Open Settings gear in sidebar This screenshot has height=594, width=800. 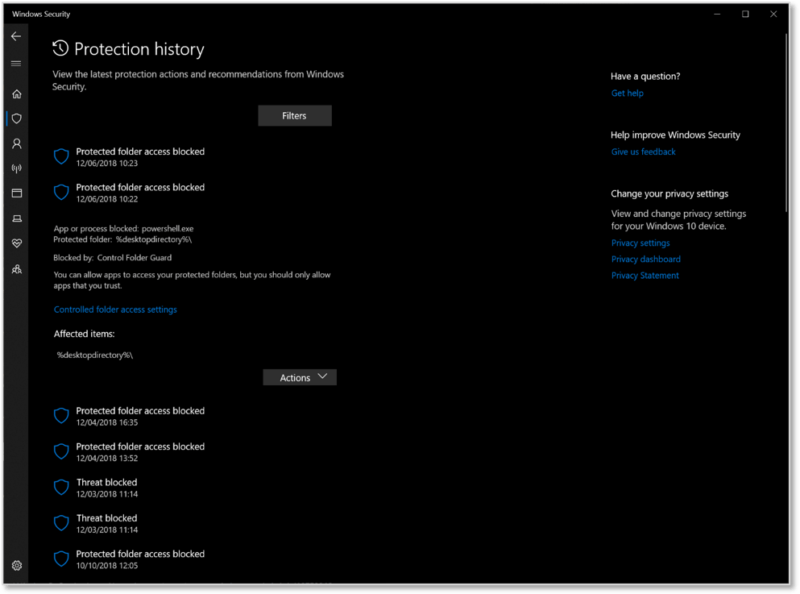point(17,565)
